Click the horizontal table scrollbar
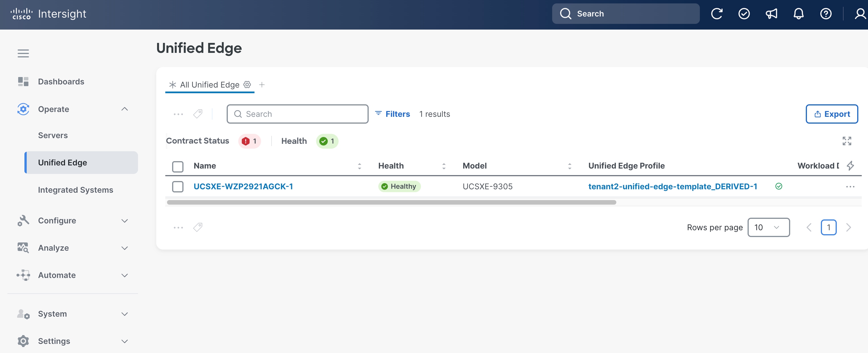868x353 pixels. coord(392,202)
